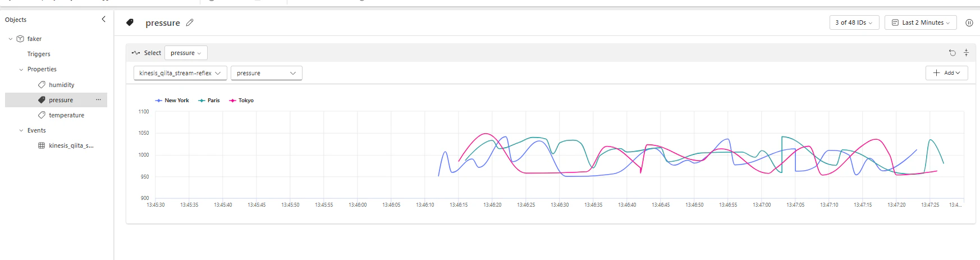Reset the Select card with refresh icon
Image resolution: width=980 pixels, height=260 pixels.
click(x=952, y=53)
